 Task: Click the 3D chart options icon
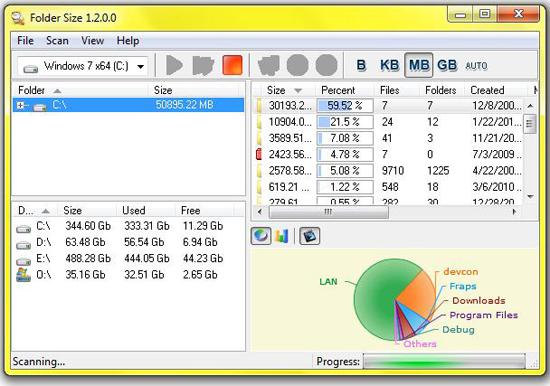309,236
